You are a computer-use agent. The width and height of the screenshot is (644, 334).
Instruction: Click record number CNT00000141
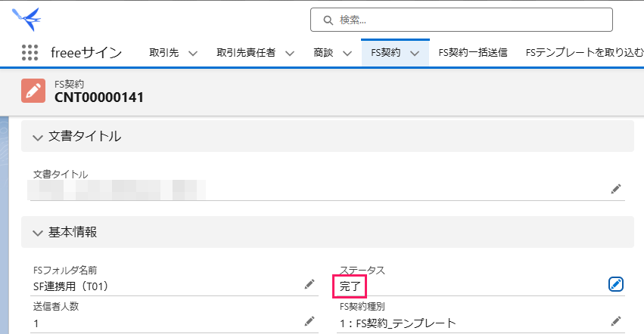point(99,97)
